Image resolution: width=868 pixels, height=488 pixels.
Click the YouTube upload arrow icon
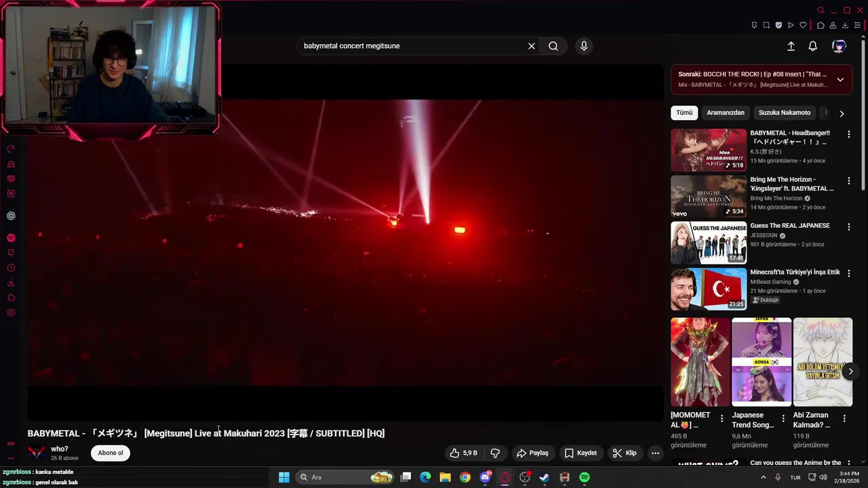point(791,46)
